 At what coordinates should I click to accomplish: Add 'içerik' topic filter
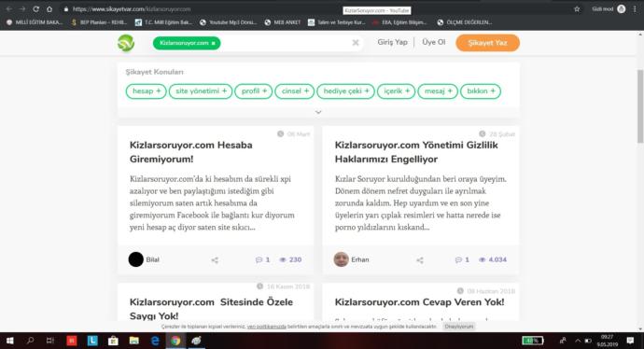397,91
